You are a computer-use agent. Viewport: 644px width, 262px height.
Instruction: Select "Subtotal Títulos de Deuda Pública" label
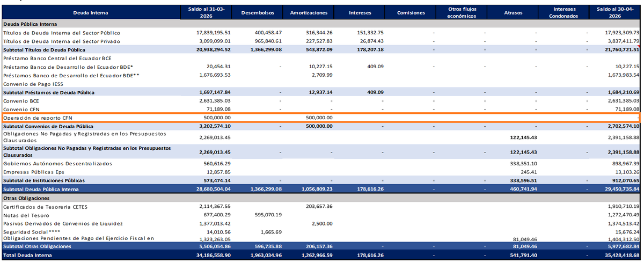point(44,50)
